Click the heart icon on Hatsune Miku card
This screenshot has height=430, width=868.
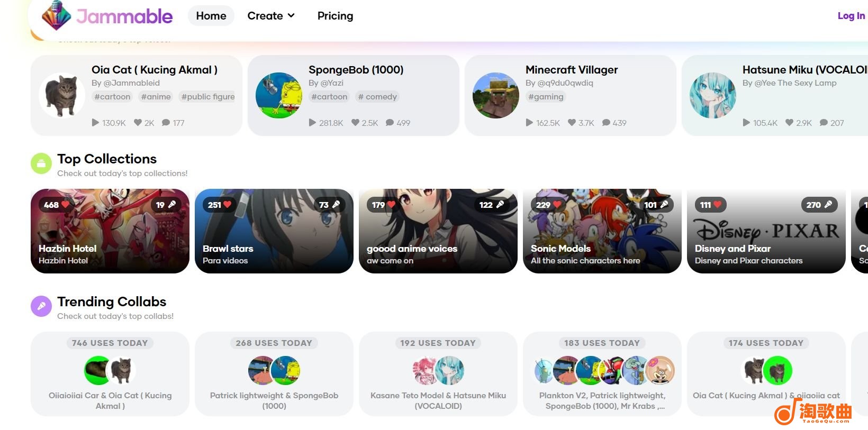(x=789, y=123)
